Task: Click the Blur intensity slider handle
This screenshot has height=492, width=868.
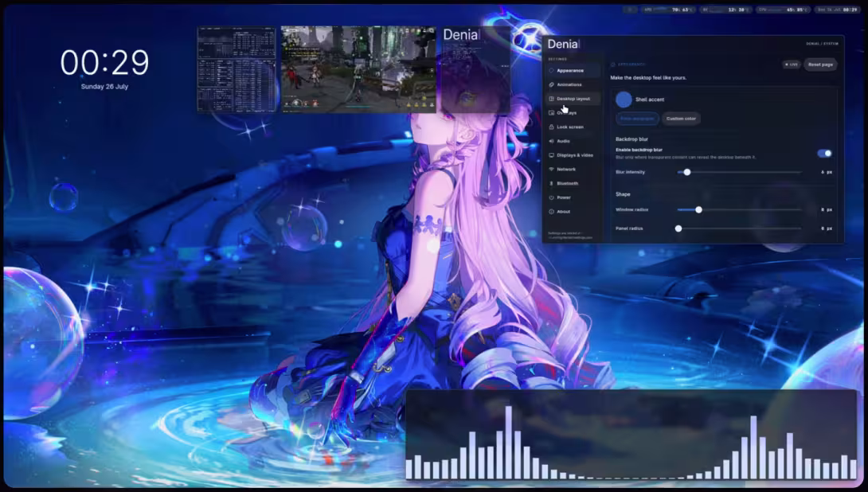Action: (x=687, y=172)
